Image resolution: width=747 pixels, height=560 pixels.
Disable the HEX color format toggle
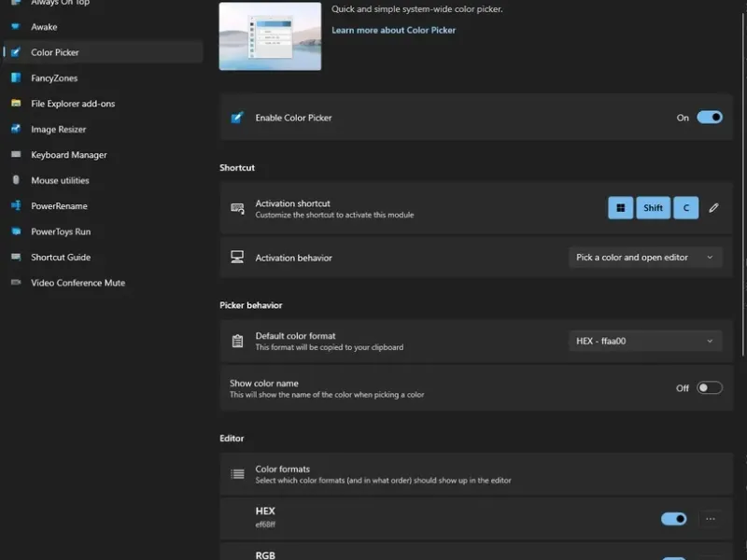673,519
